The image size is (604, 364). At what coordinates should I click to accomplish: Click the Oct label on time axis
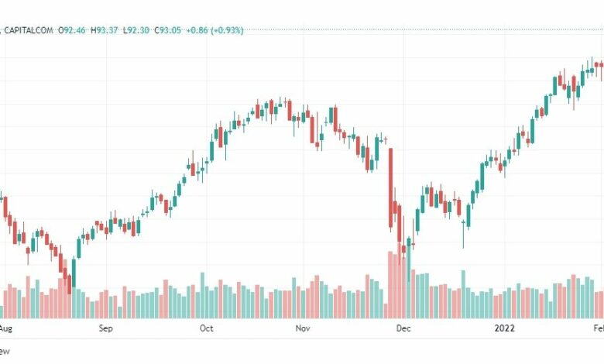pos(207,328)
